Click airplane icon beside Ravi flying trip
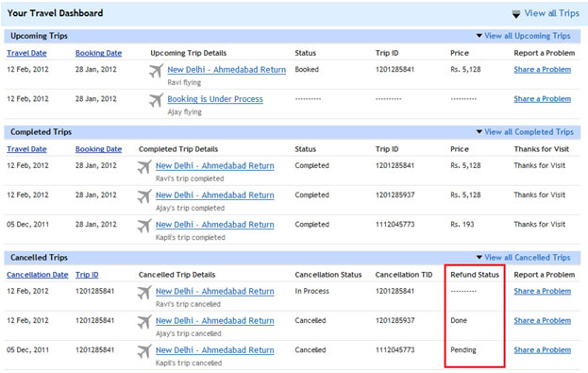Screen dimensions: 588x373 [x=157, y=70]
